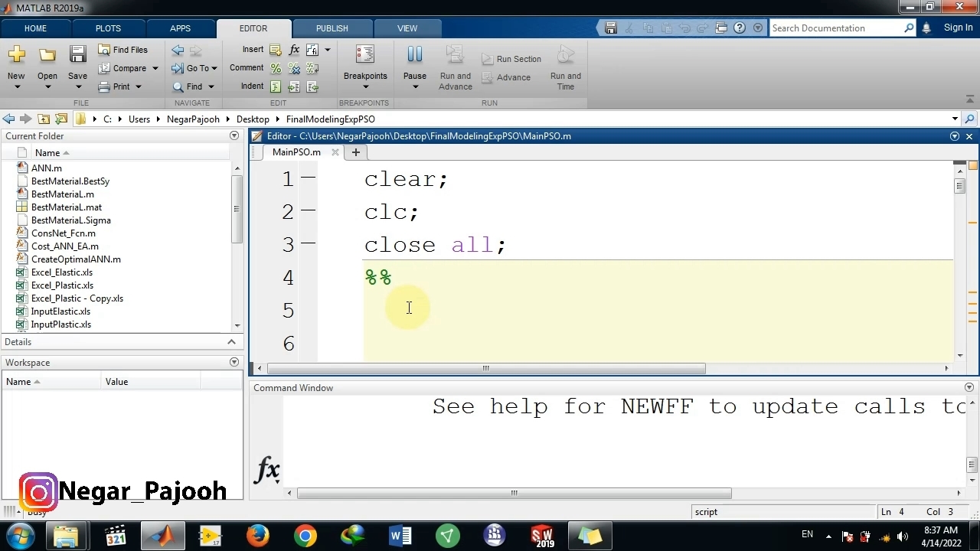
Task: Click the Pause execution icon
Action: click(414, 55)
